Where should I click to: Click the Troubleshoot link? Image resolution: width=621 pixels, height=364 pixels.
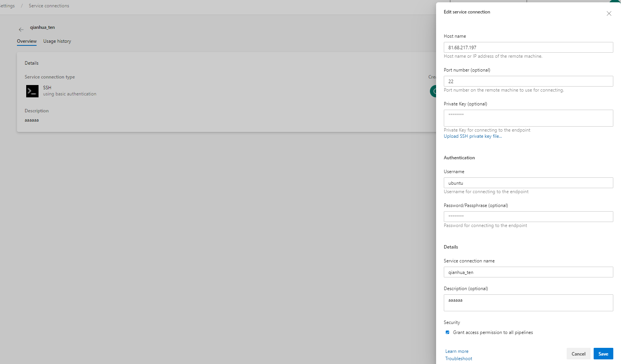[458, 359]
